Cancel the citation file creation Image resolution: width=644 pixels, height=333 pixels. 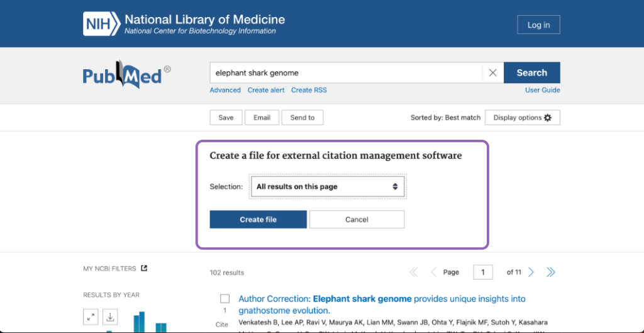point(357,220)
